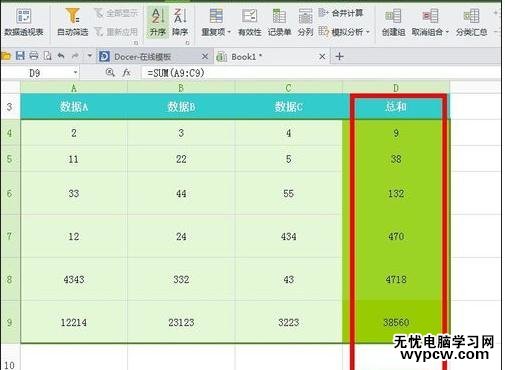The width and height of the screenshot is (505, 370).
Task: Select cell containing 55
Action: pyautogui.click(x=288, y=193)
